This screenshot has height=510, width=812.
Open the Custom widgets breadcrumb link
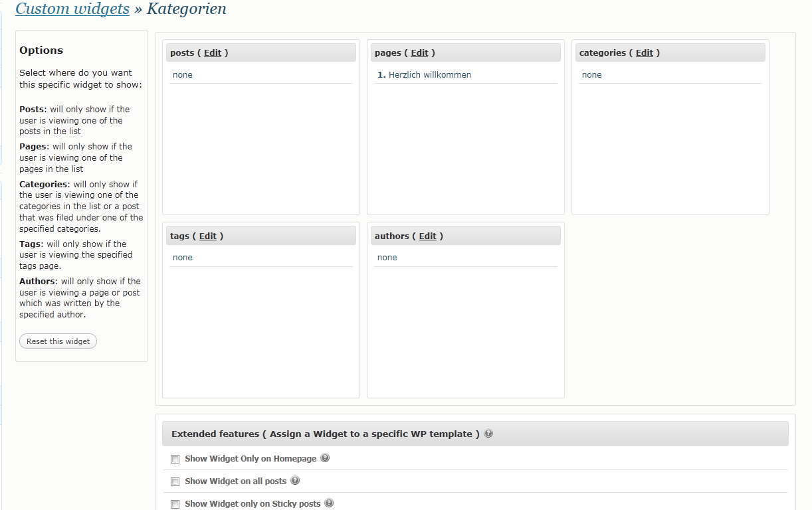(x=72, y=9)
